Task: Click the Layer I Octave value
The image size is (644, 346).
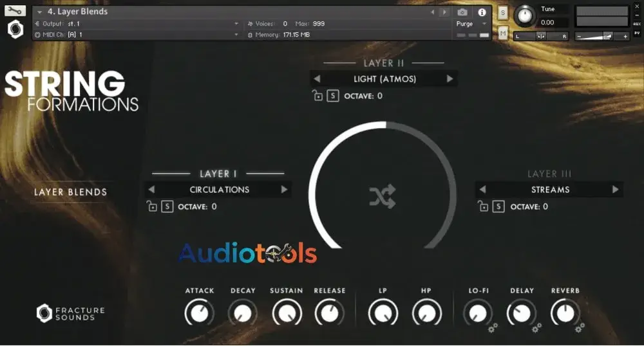Action: coord(214,206)
